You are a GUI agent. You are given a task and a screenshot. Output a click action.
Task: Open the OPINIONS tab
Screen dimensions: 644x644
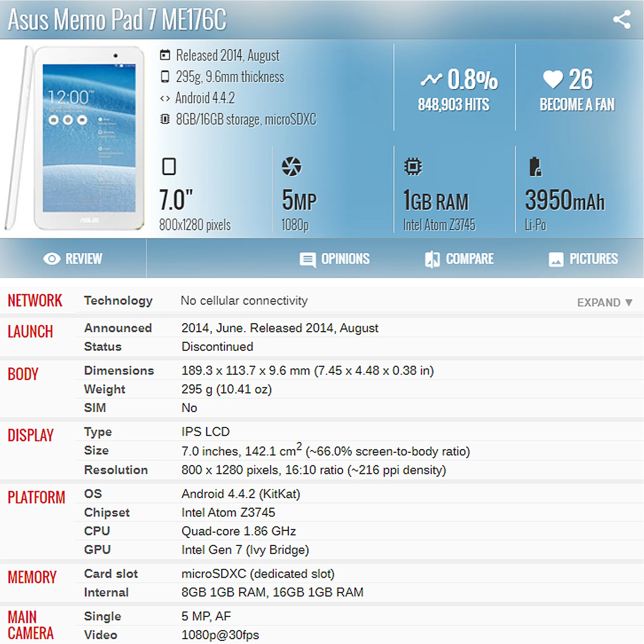click(335, 259)
